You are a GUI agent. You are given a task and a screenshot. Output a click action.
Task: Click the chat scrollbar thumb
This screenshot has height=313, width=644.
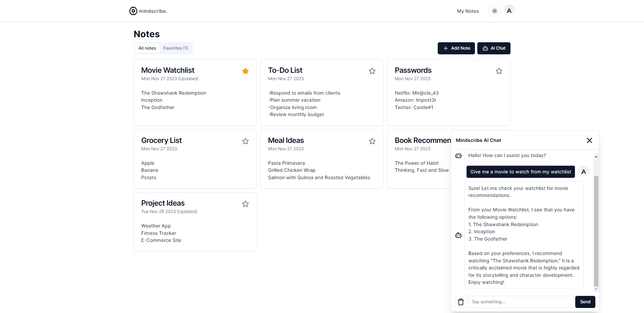click(x=596, y=231)
